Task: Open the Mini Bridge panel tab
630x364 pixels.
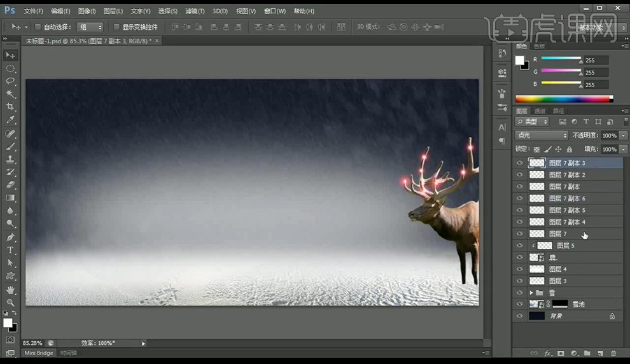Action: (39, 353)
